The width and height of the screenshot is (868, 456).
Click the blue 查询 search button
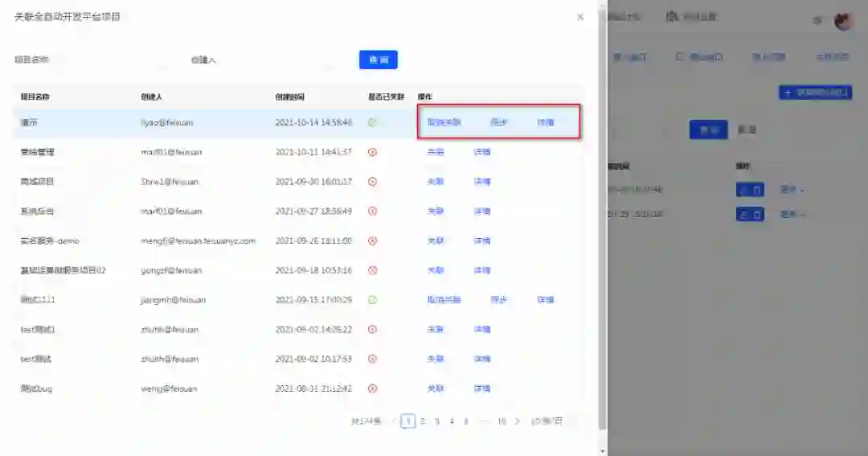[x=379, y=60]
